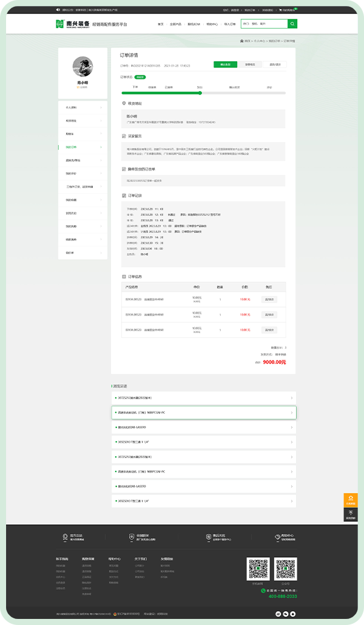
Task: Click the speaker announcement icon in top bar
Action: tap(58, 10)
